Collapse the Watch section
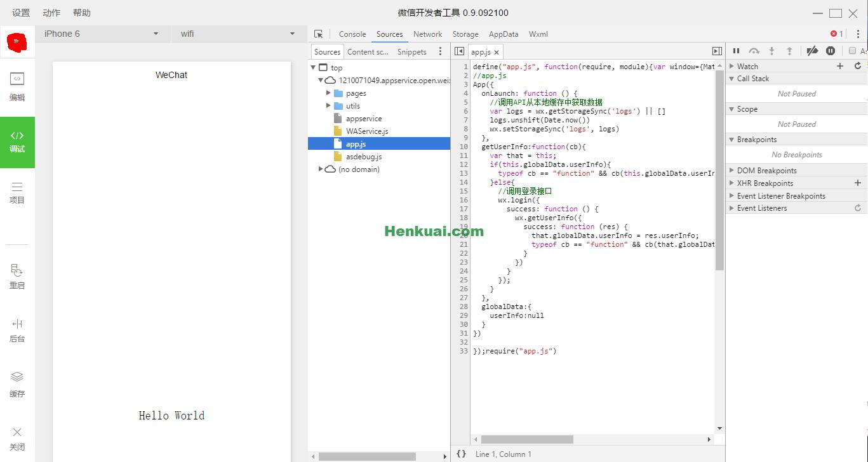Image resolution: width=868 pixels, height=462 pixels. tap(731, 66)
